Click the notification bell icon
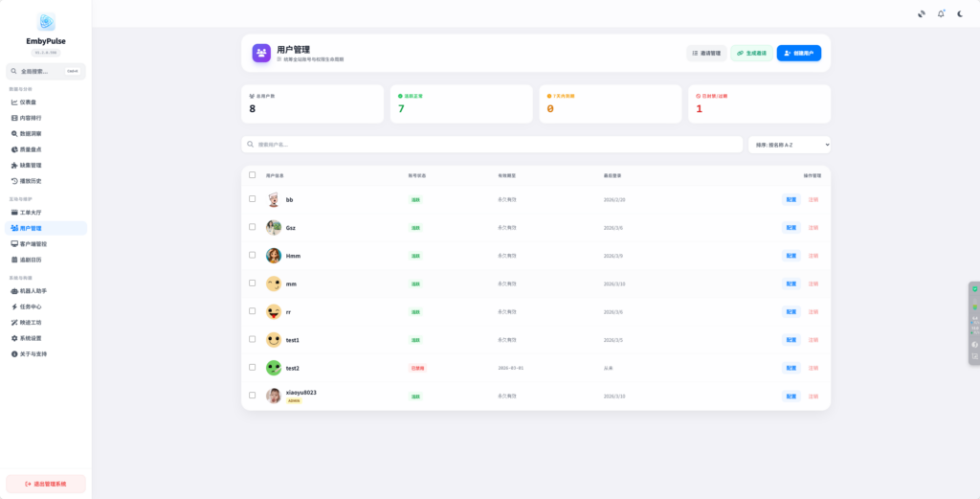Viewport: 980px width, 499px height. pos(941,13)
